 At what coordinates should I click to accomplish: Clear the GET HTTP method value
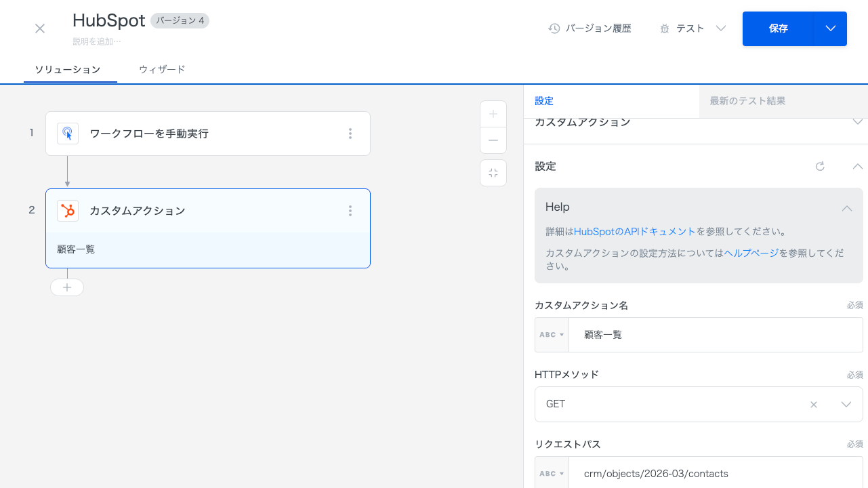tap(814, 405)
